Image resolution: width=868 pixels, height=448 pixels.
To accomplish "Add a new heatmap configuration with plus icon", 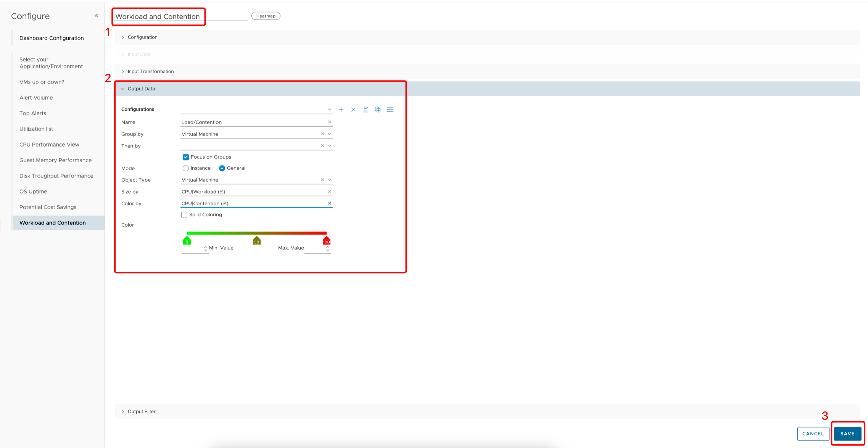I will (x=341, y=110).
